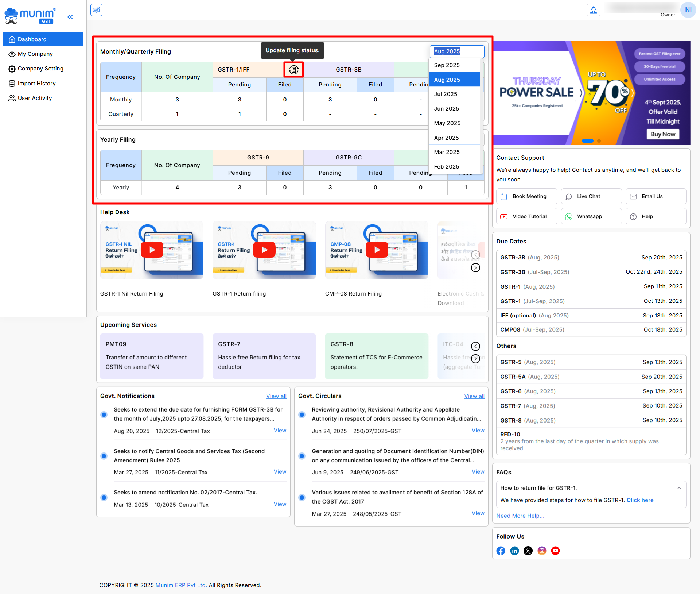700x594 pixels.
Task: Select Jul 2025 from month dropdown
Action: [x=454, y=94]
